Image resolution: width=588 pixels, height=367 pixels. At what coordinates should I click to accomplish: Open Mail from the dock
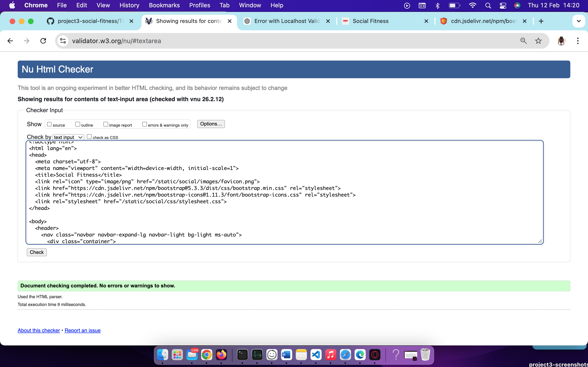point(192,355)
